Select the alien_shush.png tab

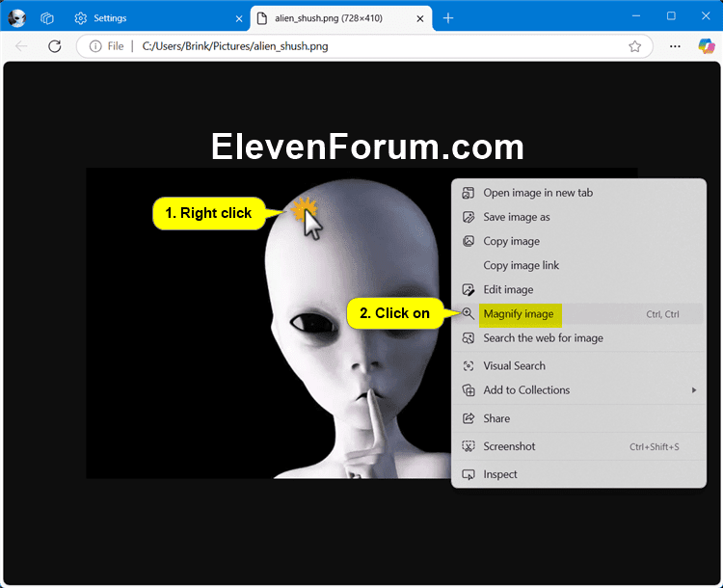[341, 18]
